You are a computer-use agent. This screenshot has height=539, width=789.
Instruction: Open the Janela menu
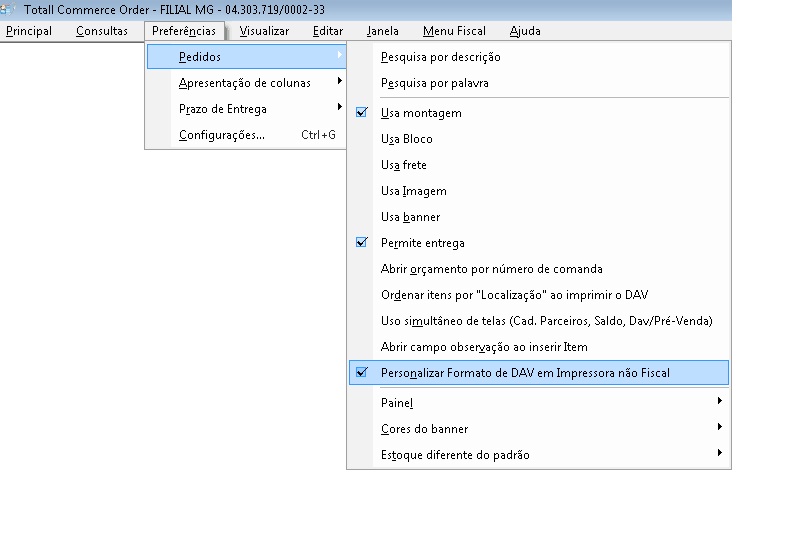(x=382, y=31)
